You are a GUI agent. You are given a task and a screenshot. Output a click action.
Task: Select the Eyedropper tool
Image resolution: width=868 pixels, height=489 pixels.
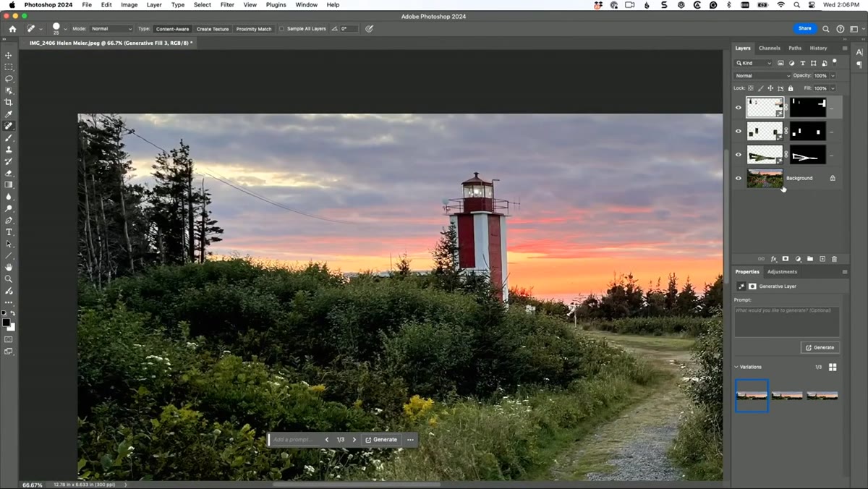[x=9, y=114]
